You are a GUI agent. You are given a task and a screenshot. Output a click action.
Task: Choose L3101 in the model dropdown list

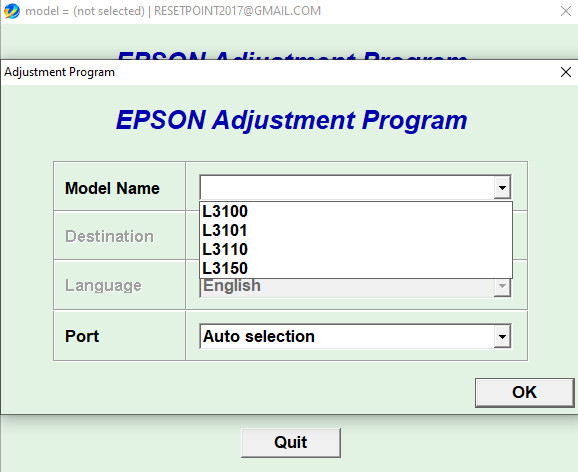click(356, 230)
